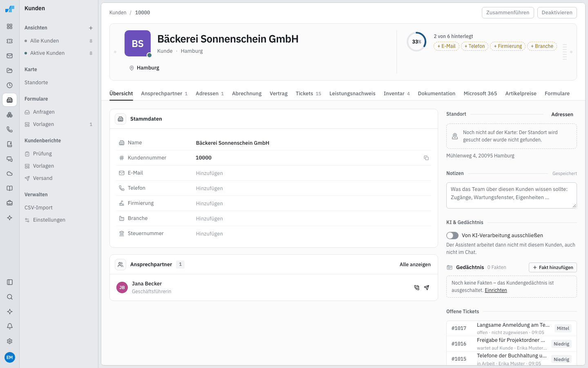The height and width of the screenshot is (368, 588).
Task: Follow the Einrichten link in Gedächtnis box
Action: point(496,290)
